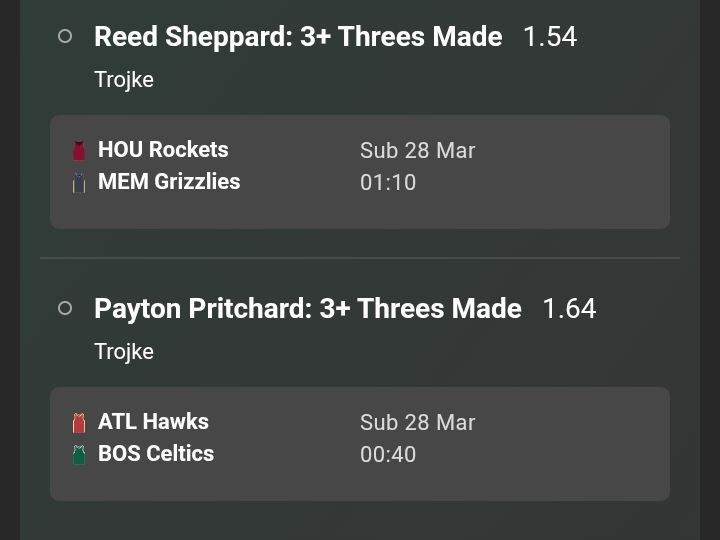Click Sub 28 Mar date for Rockets game
Image resolution: width=720 pixels, height=540 pixels.
[x=417, y=151]
